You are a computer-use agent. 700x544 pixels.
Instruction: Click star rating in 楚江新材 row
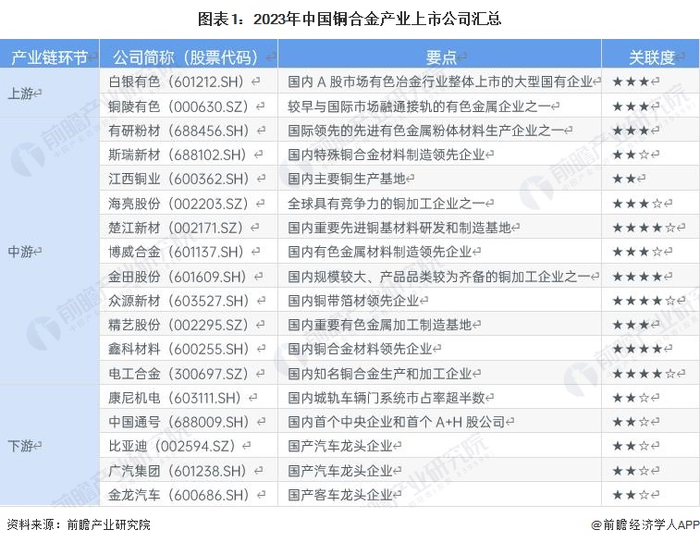tap(644, 228)
